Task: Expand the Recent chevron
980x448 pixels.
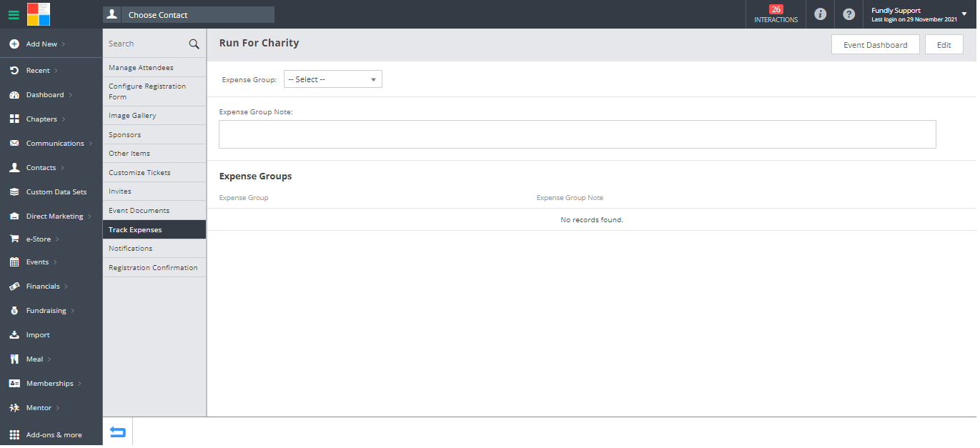Action: 56,71
